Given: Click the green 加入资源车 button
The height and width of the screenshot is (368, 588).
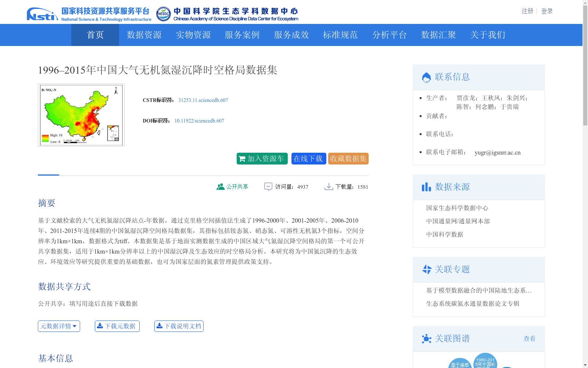Looking at the screenshot, I should tap(262, 159).
